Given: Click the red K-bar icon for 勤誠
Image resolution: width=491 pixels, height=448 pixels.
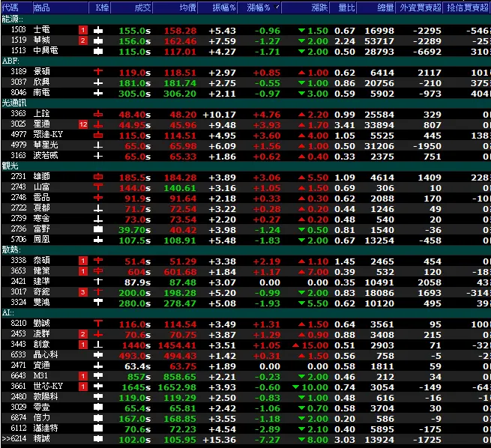Looking at the screenshot, I should point(98,324).
